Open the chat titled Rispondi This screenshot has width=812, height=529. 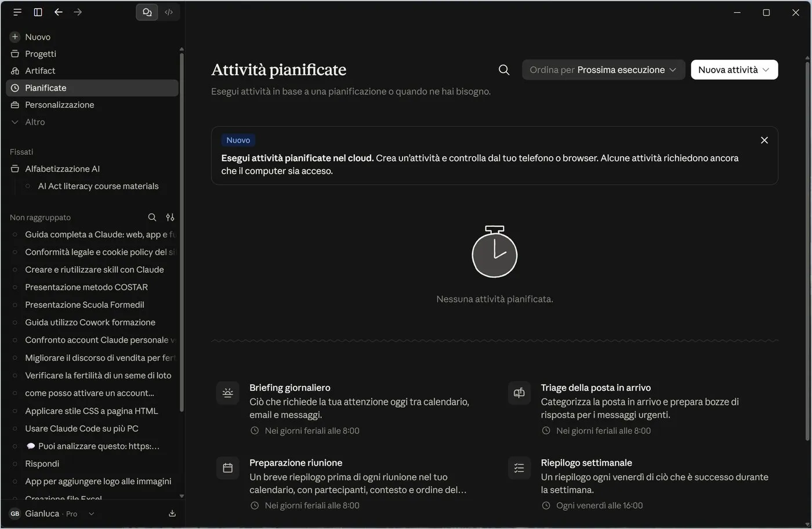pyautogui.click(x=92, y=463)
